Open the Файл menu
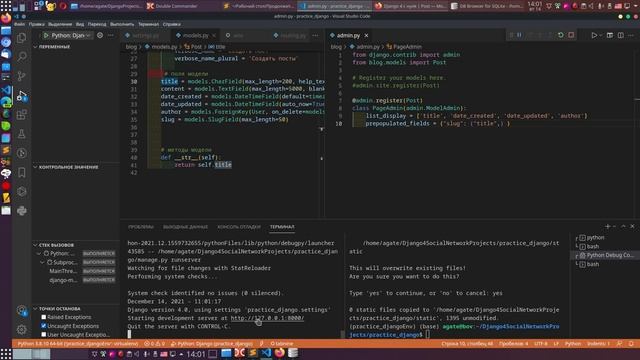Image resolution: width=640 pixels, height=360 pixels. (x=19, y=24)
